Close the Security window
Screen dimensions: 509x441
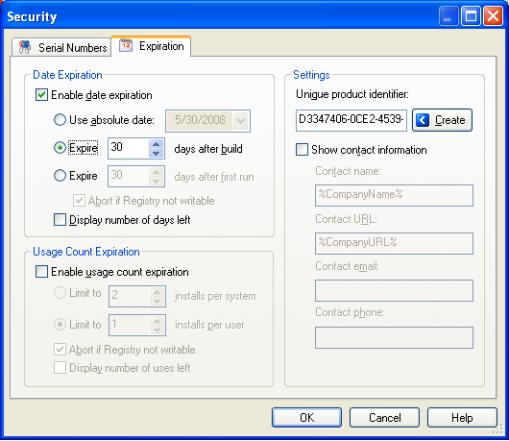click(493, 16)
